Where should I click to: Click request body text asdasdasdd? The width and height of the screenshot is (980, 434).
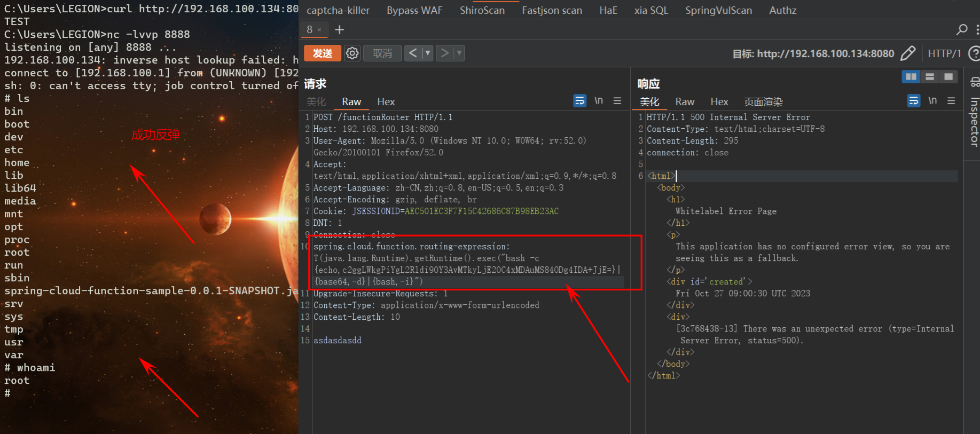338,340
